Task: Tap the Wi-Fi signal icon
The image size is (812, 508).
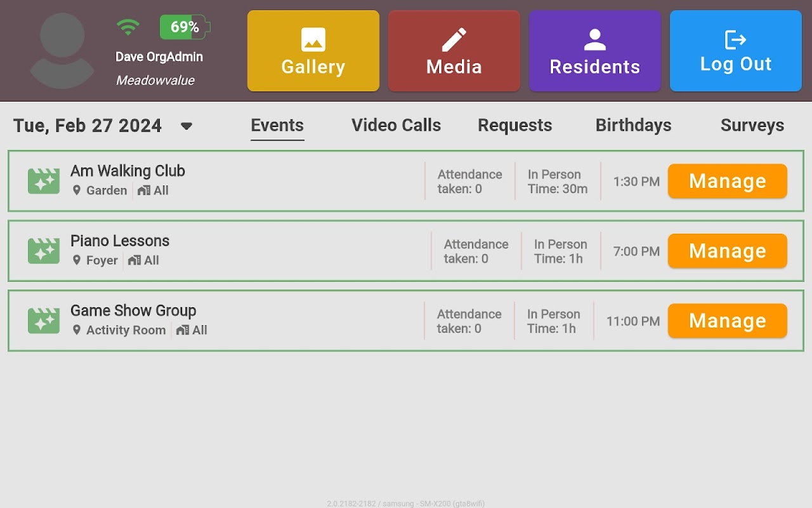Action: click(128, 27)
